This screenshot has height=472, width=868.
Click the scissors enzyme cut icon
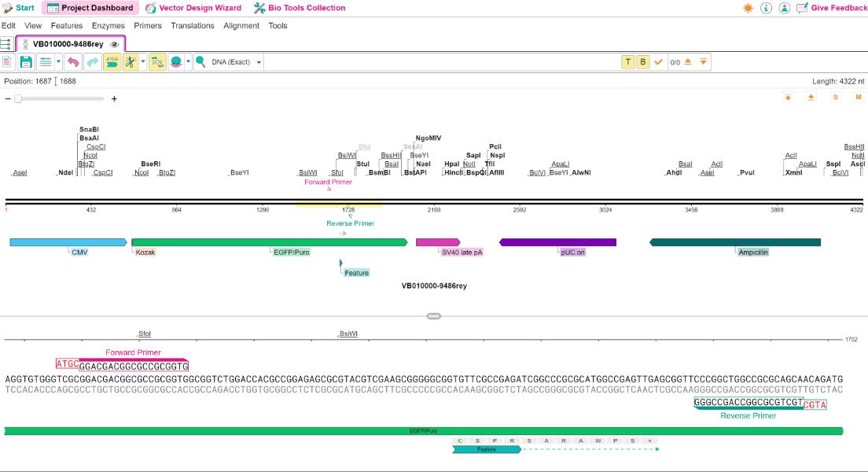pyautogui.click(x=131, y=62)
